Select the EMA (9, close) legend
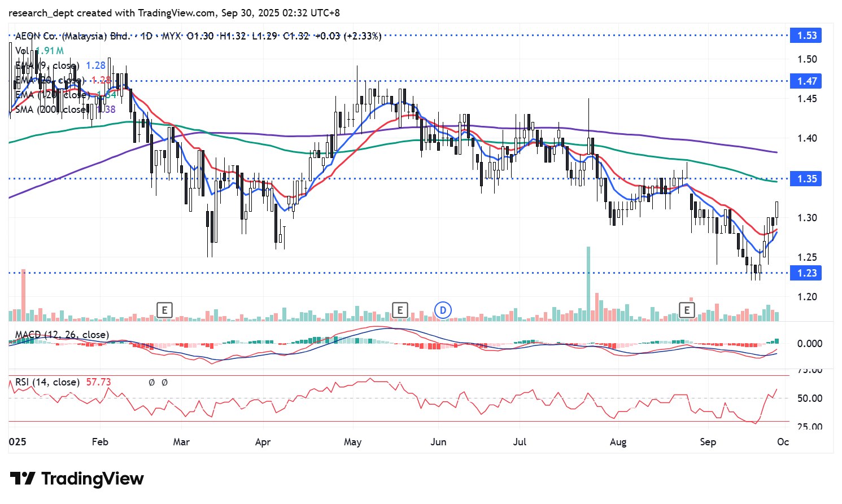Screen dimensions: 842x504 (47, 65)
